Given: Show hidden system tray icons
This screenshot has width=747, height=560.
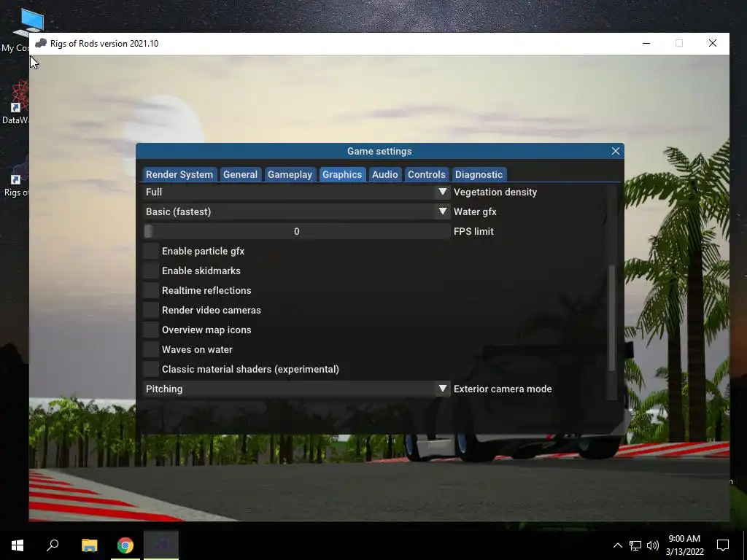Looking at the screenshot, I should point(617,545).
